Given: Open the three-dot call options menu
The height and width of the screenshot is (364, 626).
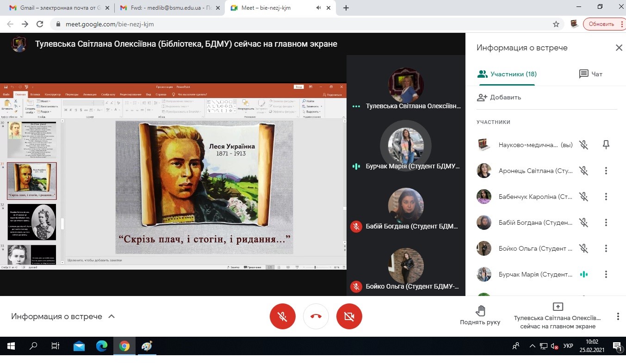Looking at the screenshot, I should click(x=618, y=316).
